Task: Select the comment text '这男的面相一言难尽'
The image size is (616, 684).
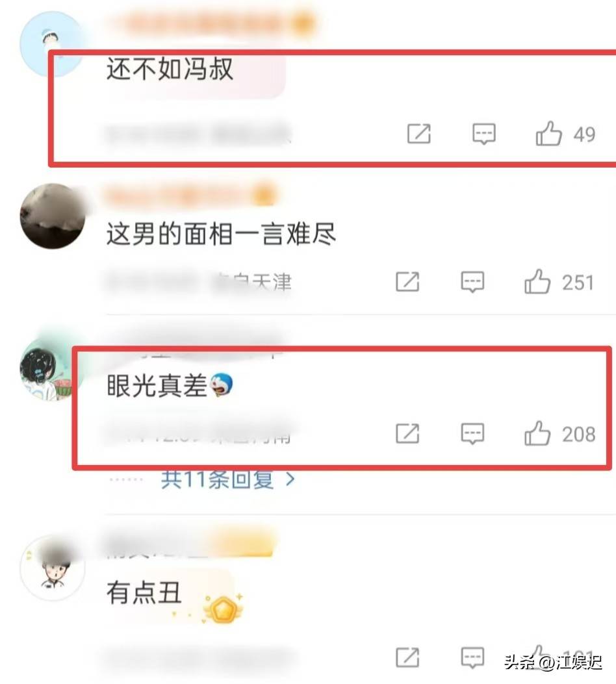Action: pos(221,234)
